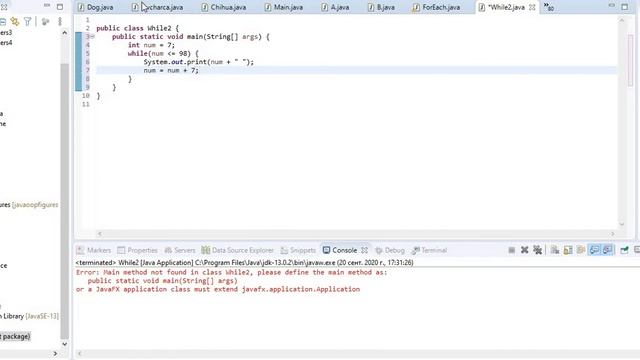Open the Snippets view tab

[298, 250]
